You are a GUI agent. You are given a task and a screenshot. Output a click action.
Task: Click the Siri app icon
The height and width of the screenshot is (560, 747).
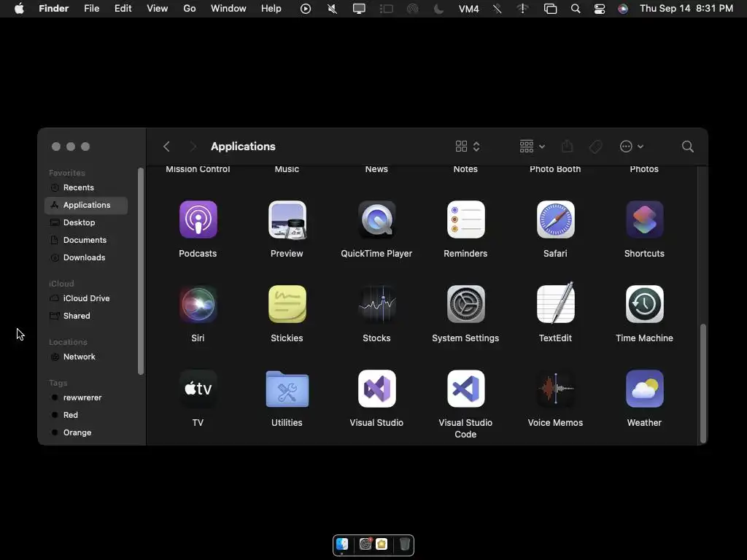pyautogui.click(x=198, y=304)
